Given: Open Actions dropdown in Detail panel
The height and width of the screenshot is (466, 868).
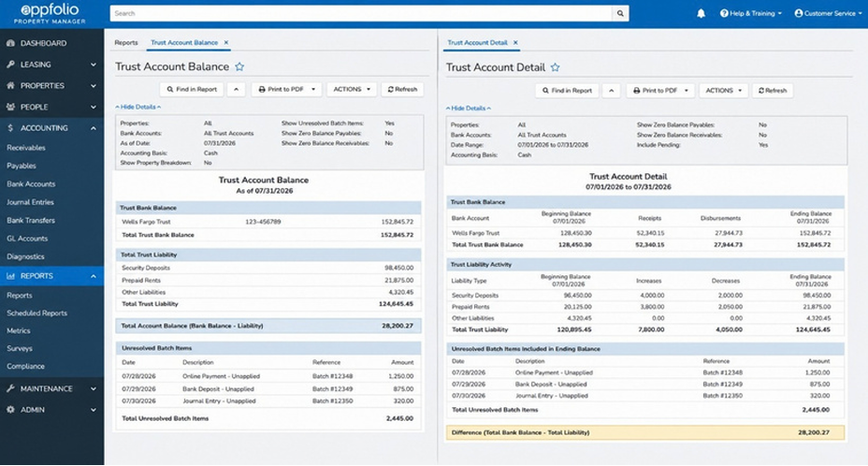Looking at the screenshot, I should (724, 91).
